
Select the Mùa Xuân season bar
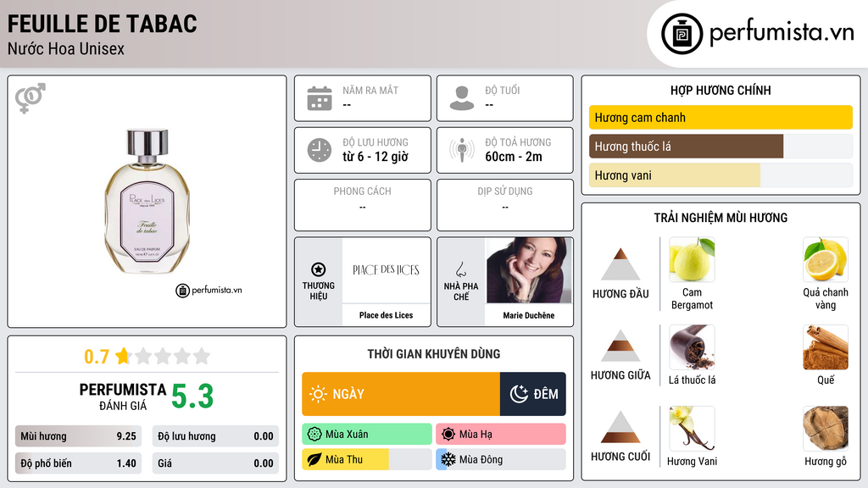tap(367, 435)
